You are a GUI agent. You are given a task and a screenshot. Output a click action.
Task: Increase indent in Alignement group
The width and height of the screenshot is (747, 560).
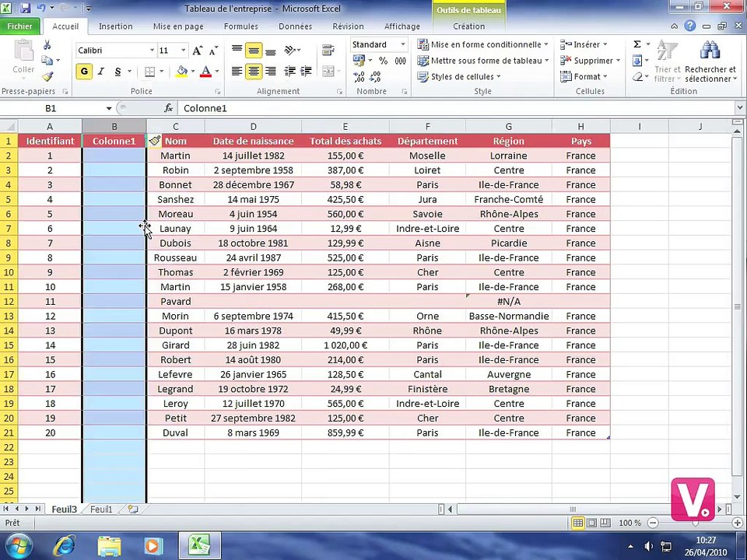[306, 72]
